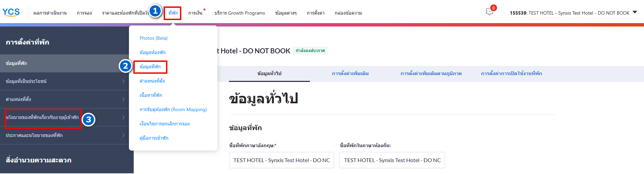The width and height of the screenshot is (644, 174).
Task: Select ข้อมูลที่พัก from dropdown menu
Action: click(x=150, y=67)
